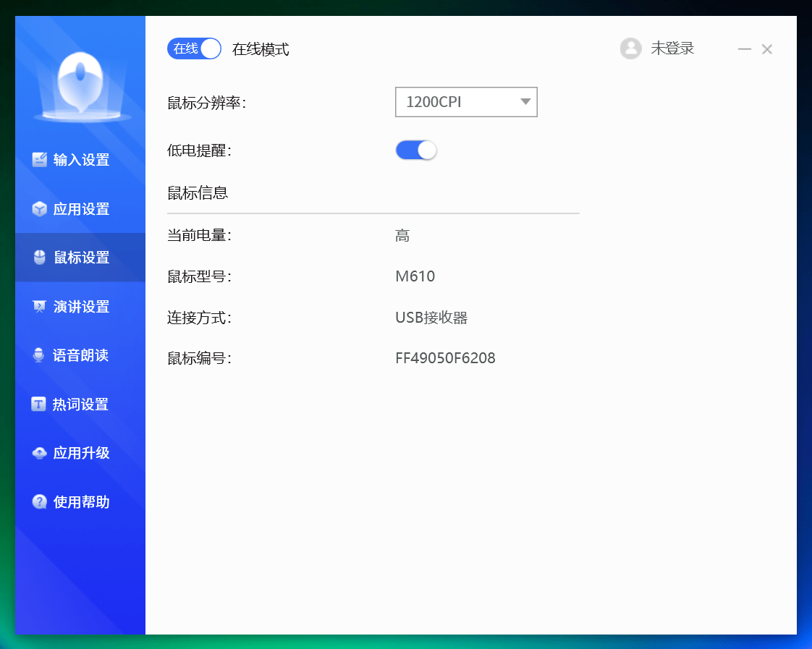Open the 语音朗读 section

point(80,355)
